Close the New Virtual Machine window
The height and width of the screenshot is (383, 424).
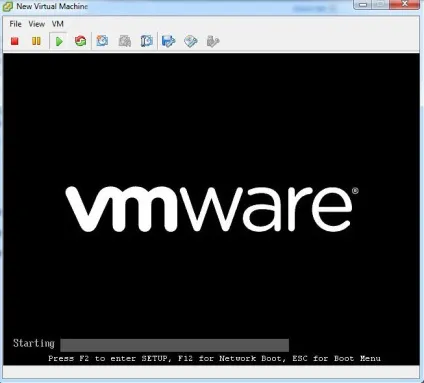(x=404, y=4)
